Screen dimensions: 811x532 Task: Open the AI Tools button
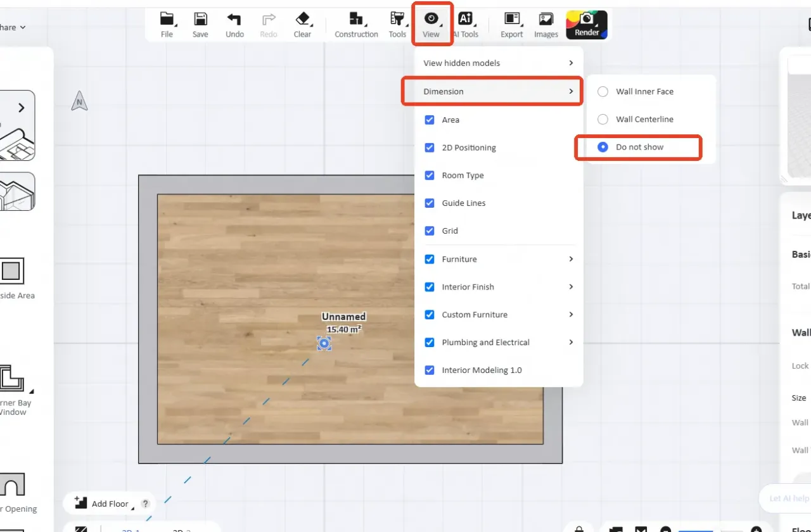pos(466,24)
